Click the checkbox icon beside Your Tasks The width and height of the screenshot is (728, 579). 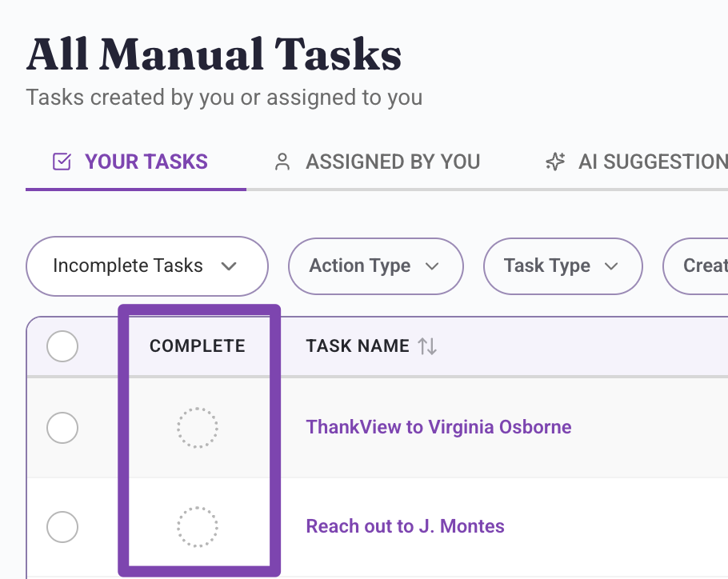tap(62, 162)
